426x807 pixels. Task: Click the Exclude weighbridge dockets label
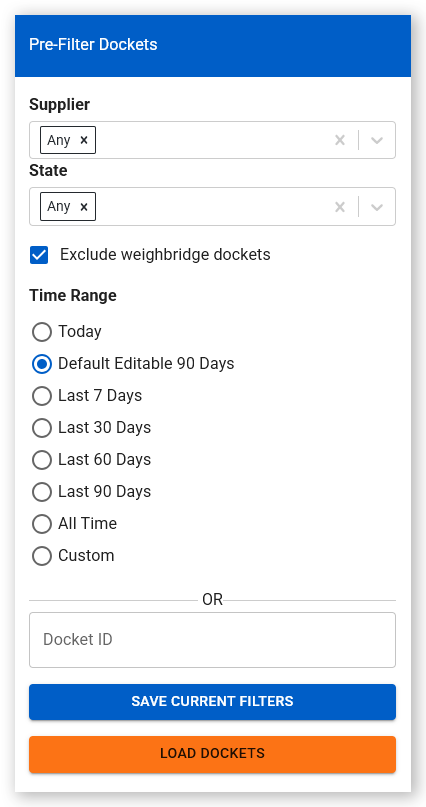pyautogui.click(x=165, y=255)
